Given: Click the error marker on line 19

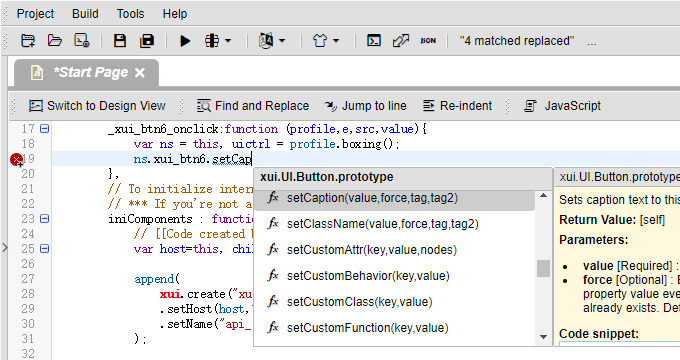Looking at the screenshot, I should 16,160.
